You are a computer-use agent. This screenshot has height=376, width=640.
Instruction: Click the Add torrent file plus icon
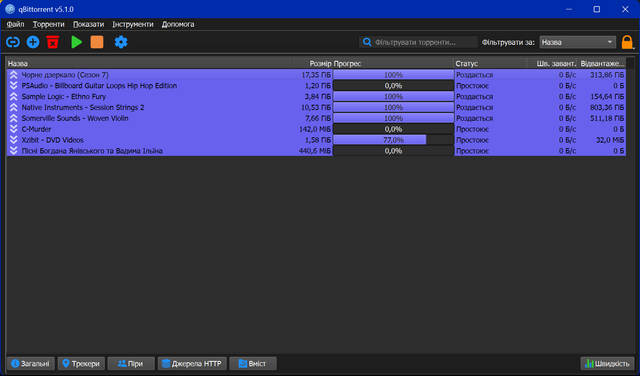[x=33, y=42]
